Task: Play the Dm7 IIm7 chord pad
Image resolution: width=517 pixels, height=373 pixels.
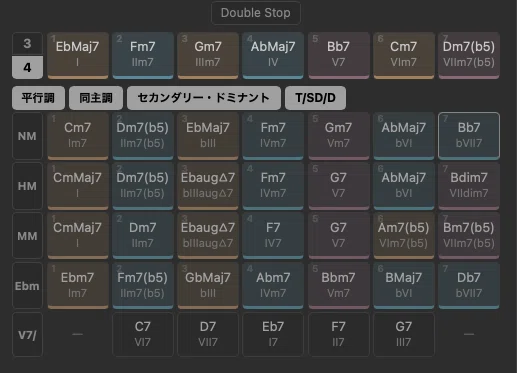Action: pos(143,236)
